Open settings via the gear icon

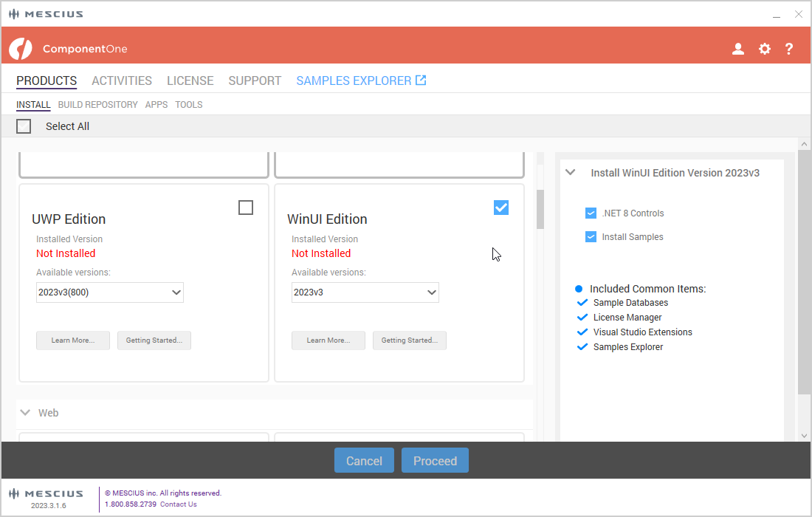(765, 49)
